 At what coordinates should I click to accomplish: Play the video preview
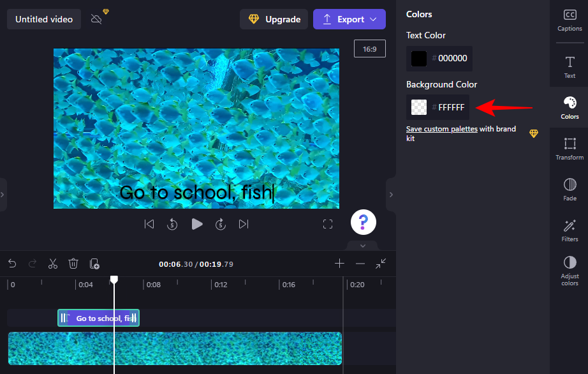pyautogui.click(x=197, y=224)
